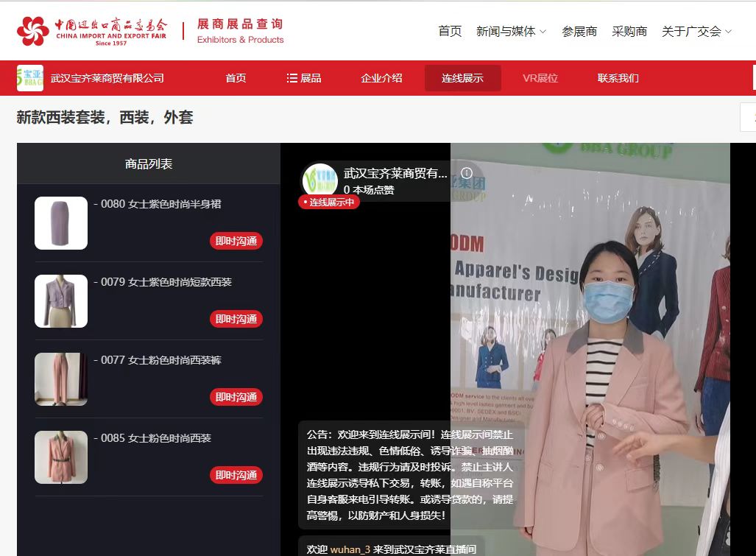Switch to the 企业介绍 tab

(x=381, y=77)
